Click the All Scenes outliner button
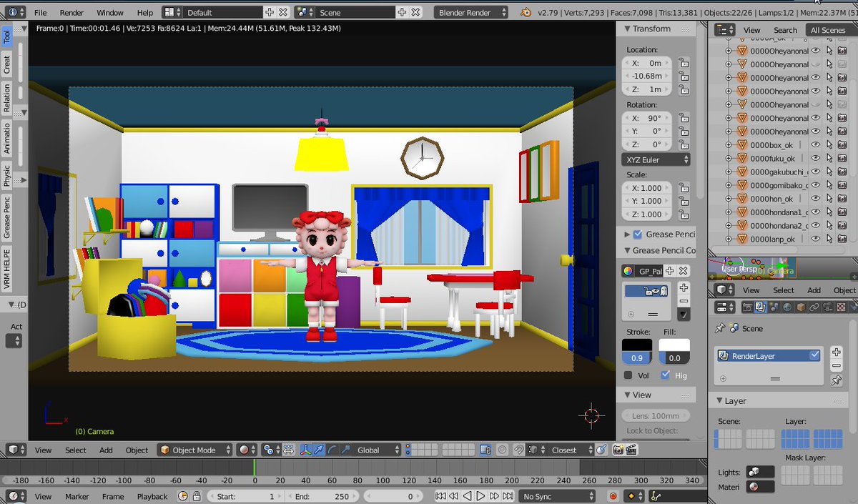The height and width of the screenshot is (504, 858). click(x=827, y=30)
